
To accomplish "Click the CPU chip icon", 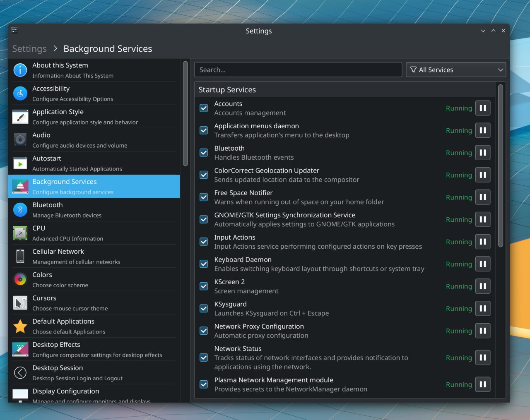I will [20, 233].
